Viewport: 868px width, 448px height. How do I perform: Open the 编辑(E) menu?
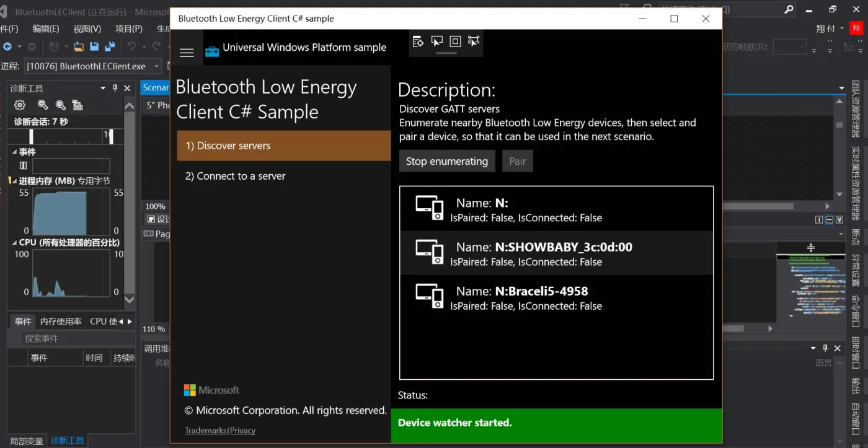(45, 29)
